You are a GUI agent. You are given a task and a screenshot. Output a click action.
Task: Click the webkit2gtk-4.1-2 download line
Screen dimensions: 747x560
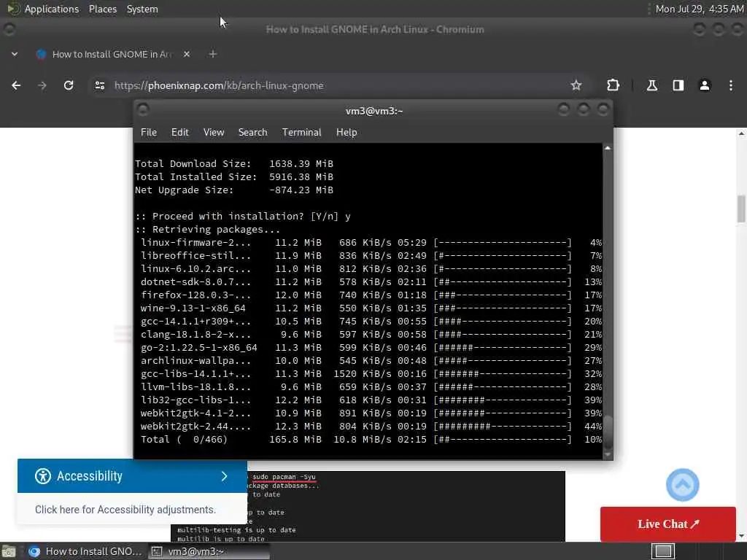click(371, 413)
